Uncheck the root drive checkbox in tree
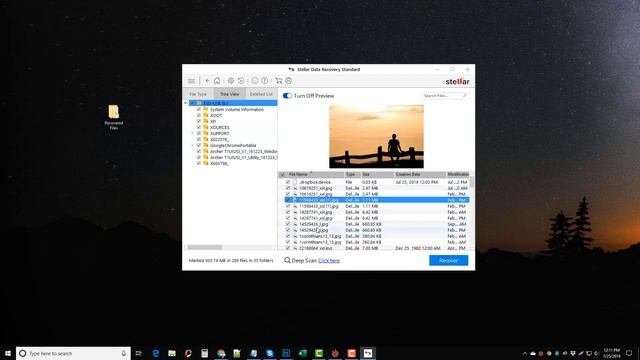Screen dimensions: 640x360 192,103
